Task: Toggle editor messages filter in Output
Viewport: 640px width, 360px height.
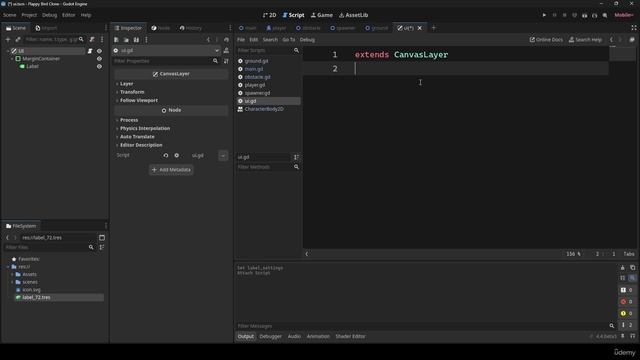Action: tap(627, 325)
